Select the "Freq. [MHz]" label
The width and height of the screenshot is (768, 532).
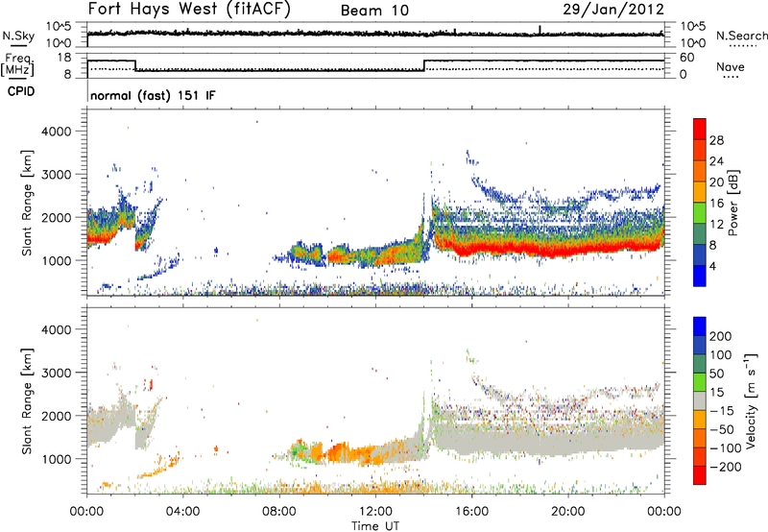(17, 64)
